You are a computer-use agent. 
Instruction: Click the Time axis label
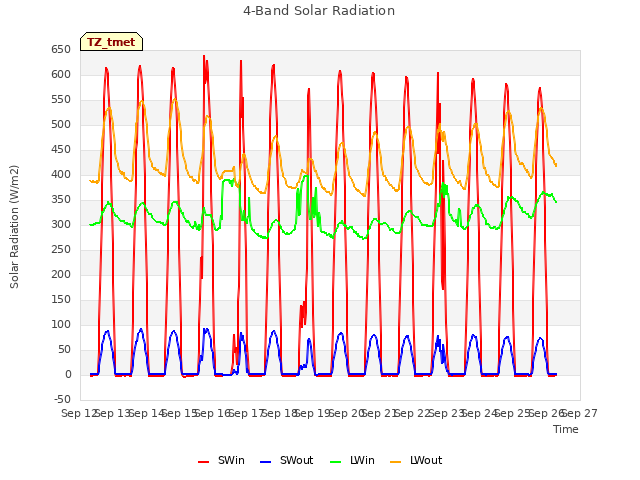tap(566, 429)
